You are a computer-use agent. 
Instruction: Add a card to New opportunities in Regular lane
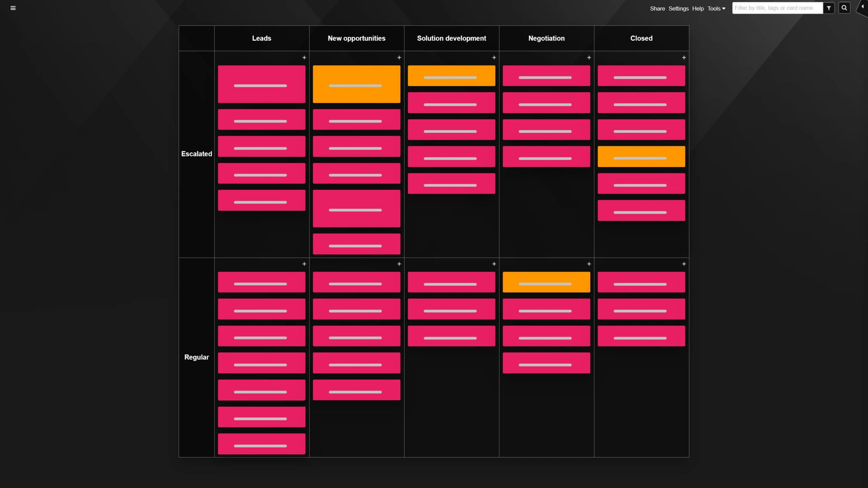pos(399,263)
